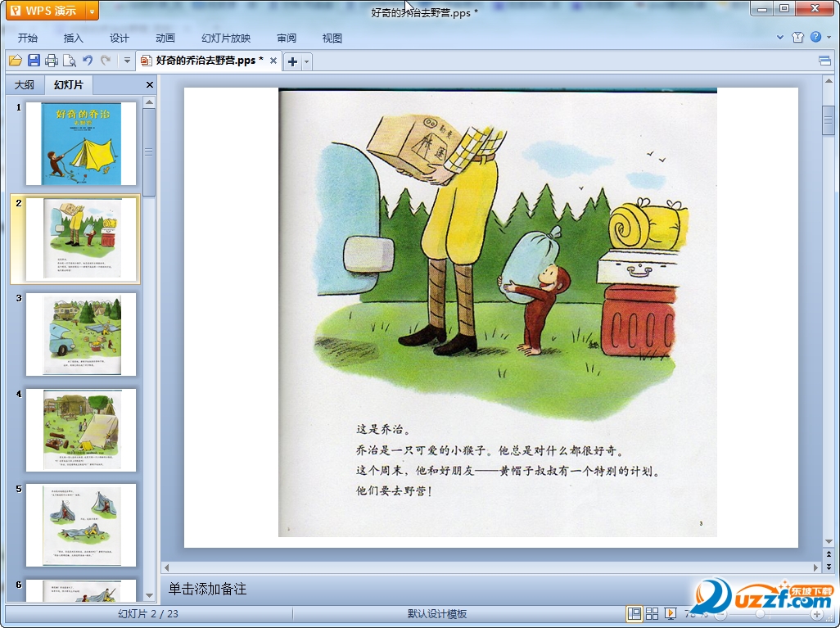
Task: Select slide 5 thumbnail
Action: pos(81,525)
